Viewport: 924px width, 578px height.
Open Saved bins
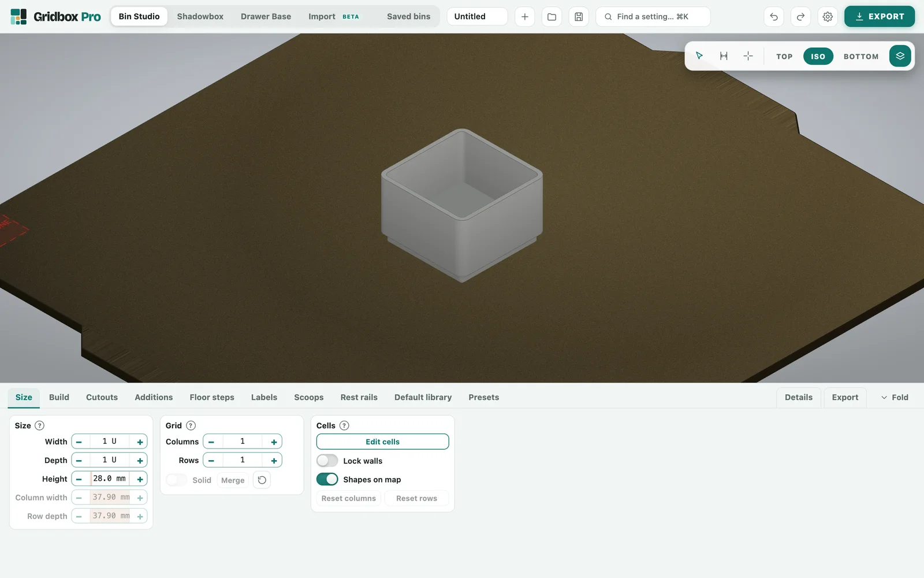[x=408, y=16]
